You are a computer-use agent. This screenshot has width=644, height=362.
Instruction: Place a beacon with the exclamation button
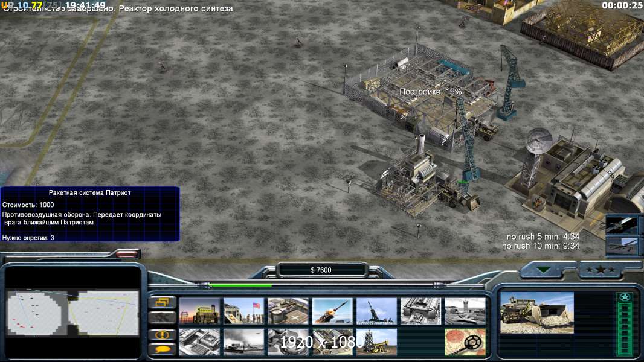coord(163,334)
